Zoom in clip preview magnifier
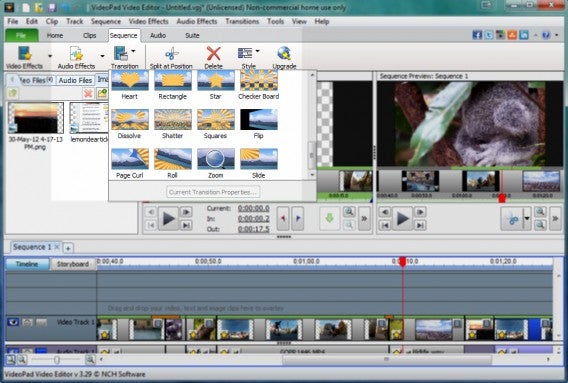The width and height of the screenshot is (568, 383). point(349,212)
